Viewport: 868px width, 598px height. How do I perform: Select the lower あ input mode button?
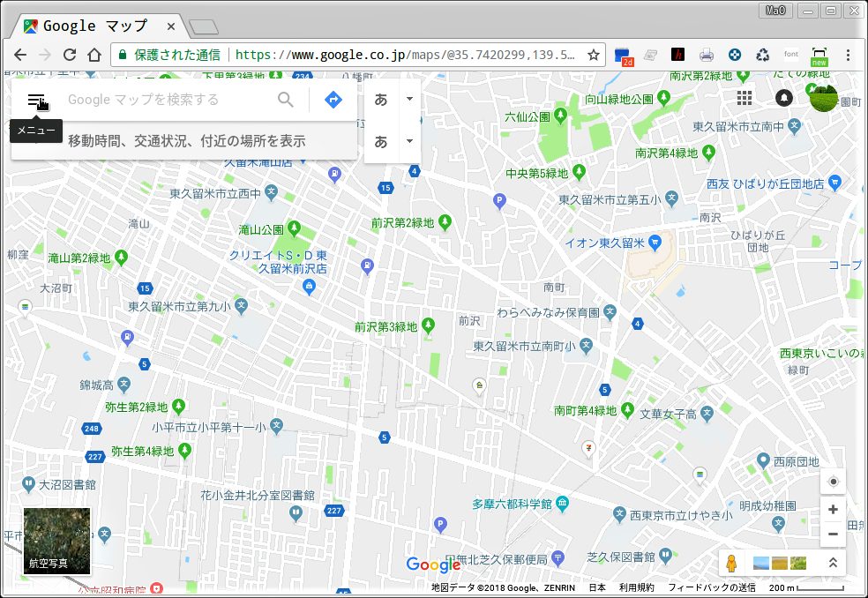[x=381, y=142]
